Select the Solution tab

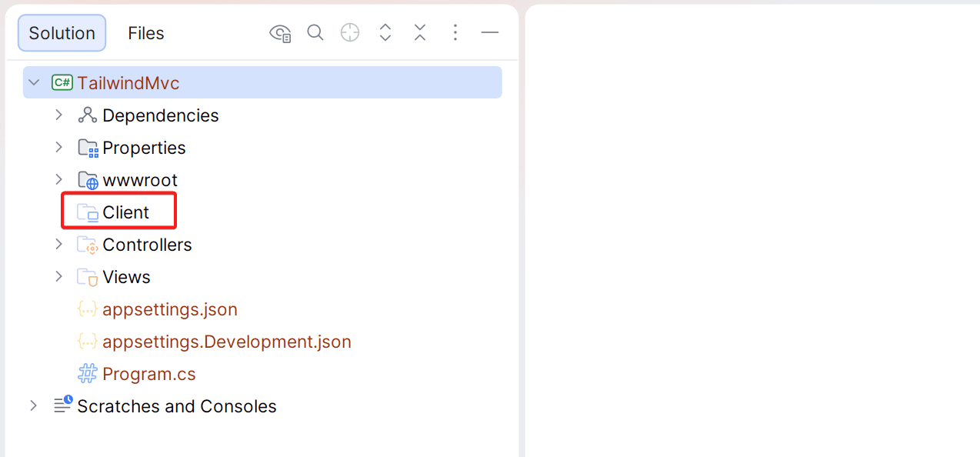pyautogui.click(x=61, y=32)
